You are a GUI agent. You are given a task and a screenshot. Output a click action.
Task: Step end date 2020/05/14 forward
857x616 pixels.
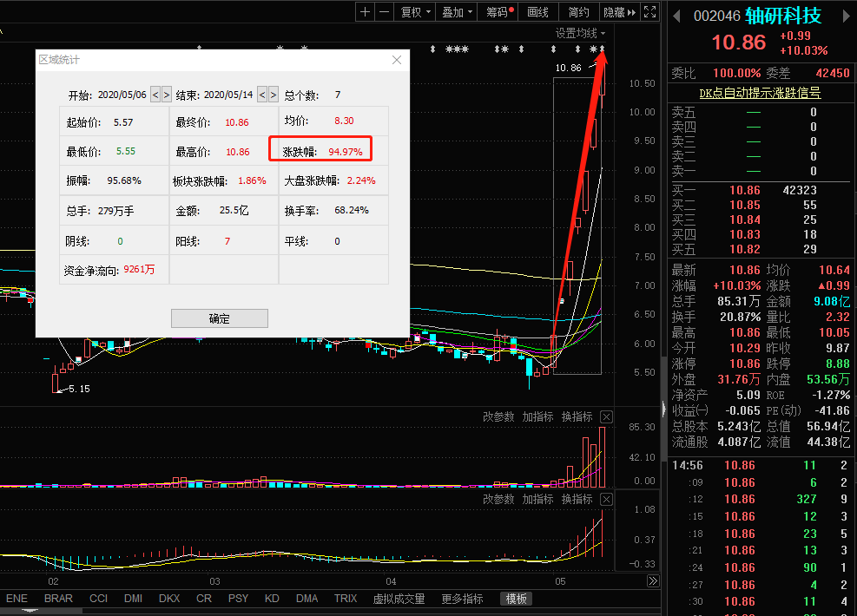coord(274,95)
